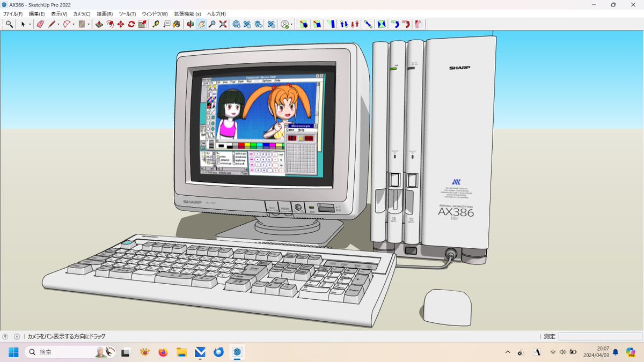Viewport: 644px width, 362px height.
Task: Open the ファイル(F) menu
Action: [x=13, y=13]
